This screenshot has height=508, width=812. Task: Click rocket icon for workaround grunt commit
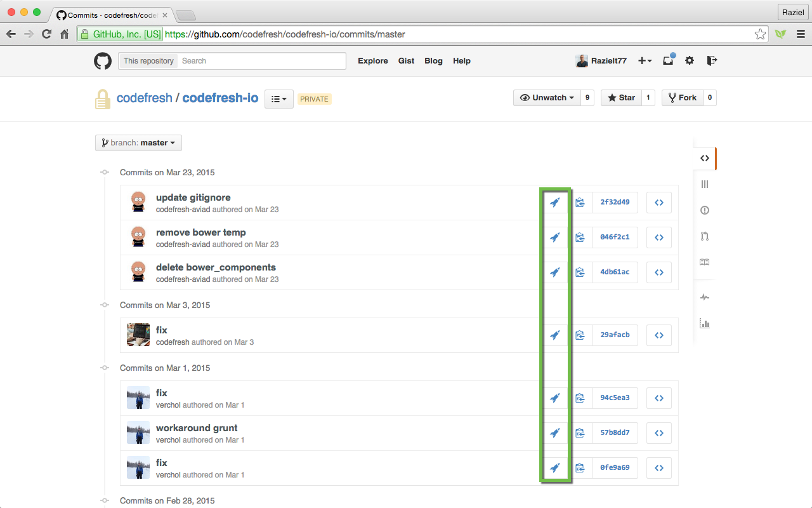[555, 433]
